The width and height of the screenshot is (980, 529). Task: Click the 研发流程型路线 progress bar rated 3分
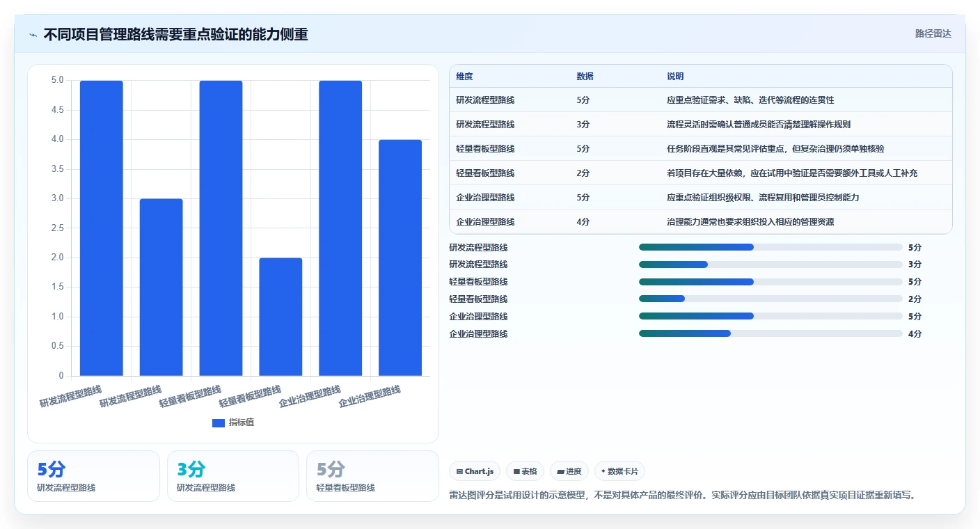[x=770, y=264]
